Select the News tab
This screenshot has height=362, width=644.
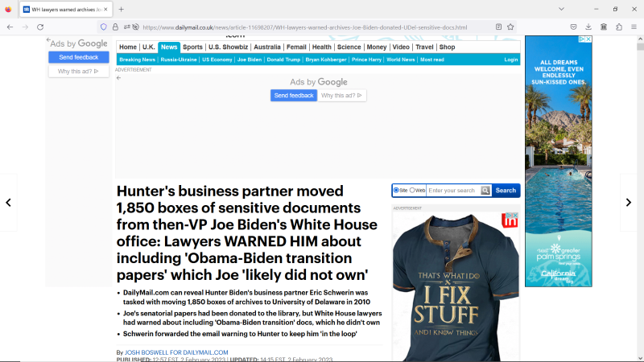[x=169, y=47]
